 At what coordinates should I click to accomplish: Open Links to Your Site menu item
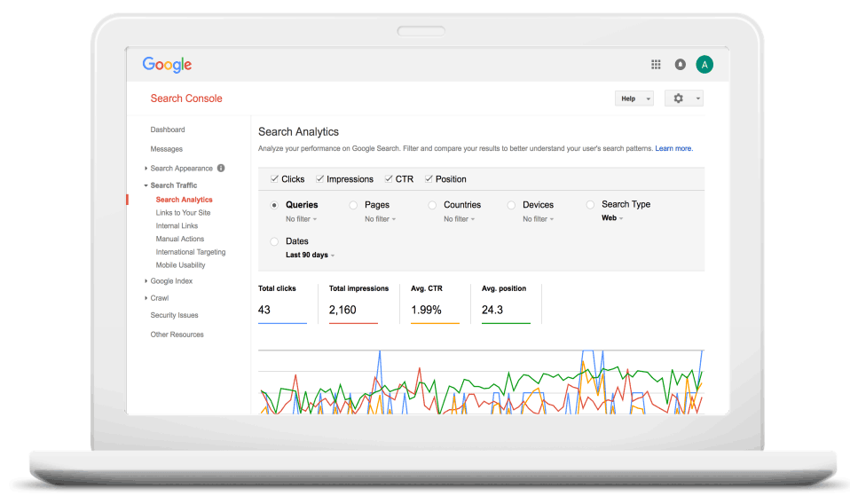(x=183, y=213)
